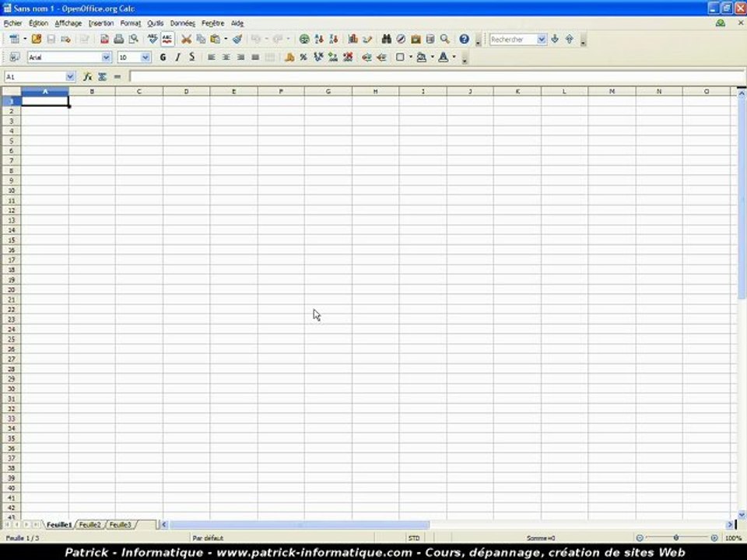
Task: Click the horizontal scrollbar thumb
Action: pyautogui.click(x=300, y=525)
